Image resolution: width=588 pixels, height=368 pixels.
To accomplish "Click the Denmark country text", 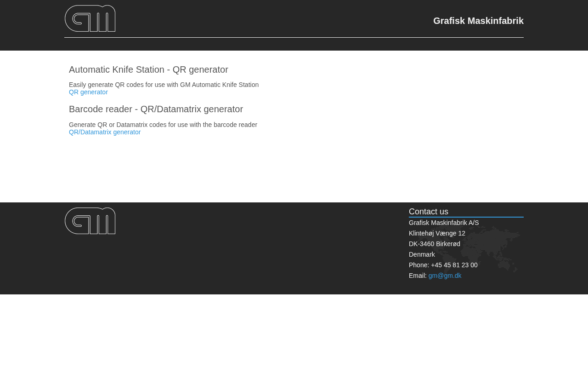I will [x=422, y=254].
